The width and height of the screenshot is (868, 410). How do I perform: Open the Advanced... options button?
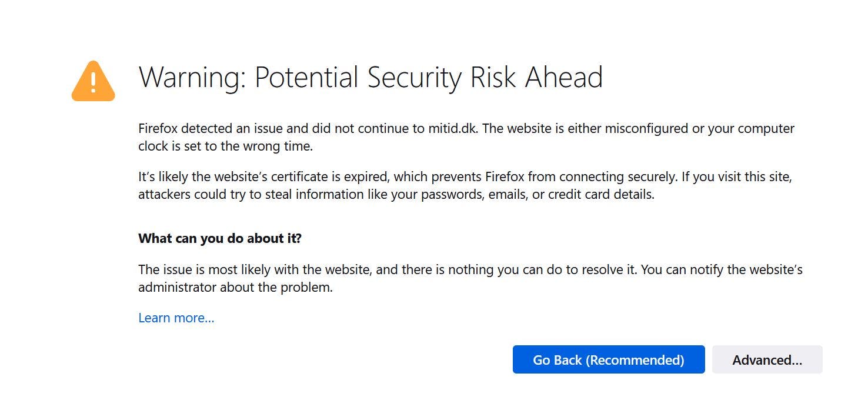[x=767, y=360]
